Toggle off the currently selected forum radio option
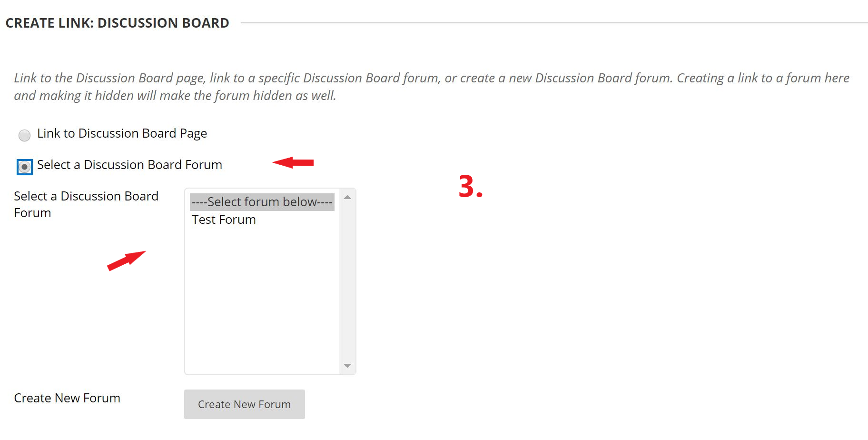 click(24, 167)
